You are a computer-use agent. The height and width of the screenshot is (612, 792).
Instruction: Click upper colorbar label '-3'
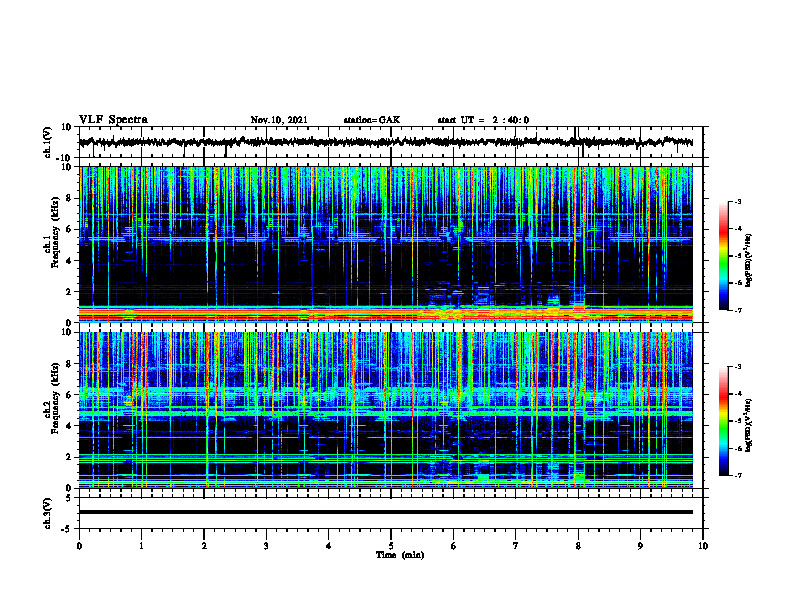[x=737, y=201]
